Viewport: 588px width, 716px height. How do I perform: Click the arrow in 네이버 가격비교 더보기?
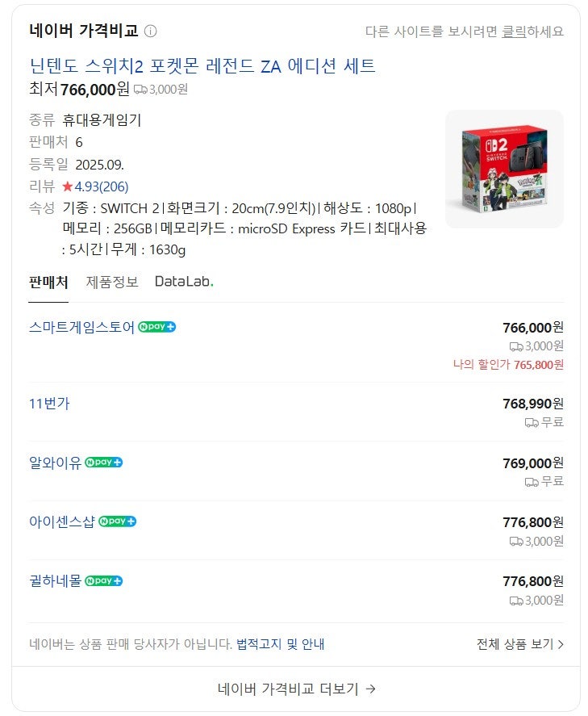pos(371,689)
